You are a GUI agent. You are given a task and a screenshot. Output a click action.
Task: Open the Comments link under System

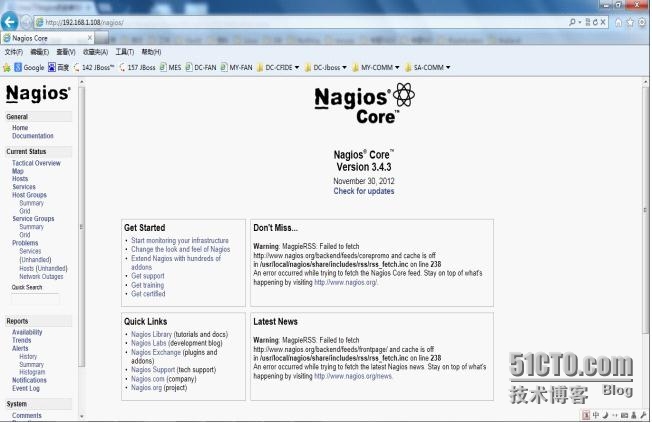pos(27,416)
